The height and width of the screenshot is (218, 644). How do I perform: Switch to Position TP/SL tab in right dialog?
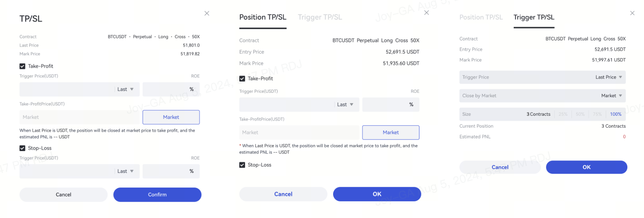481,17
